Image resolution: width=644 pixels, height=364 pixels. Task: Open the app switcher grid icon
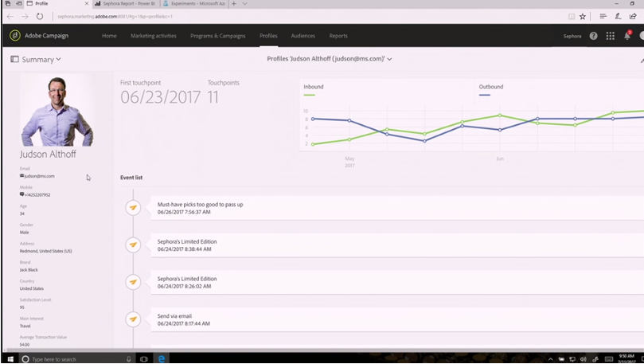pos(610,36)
